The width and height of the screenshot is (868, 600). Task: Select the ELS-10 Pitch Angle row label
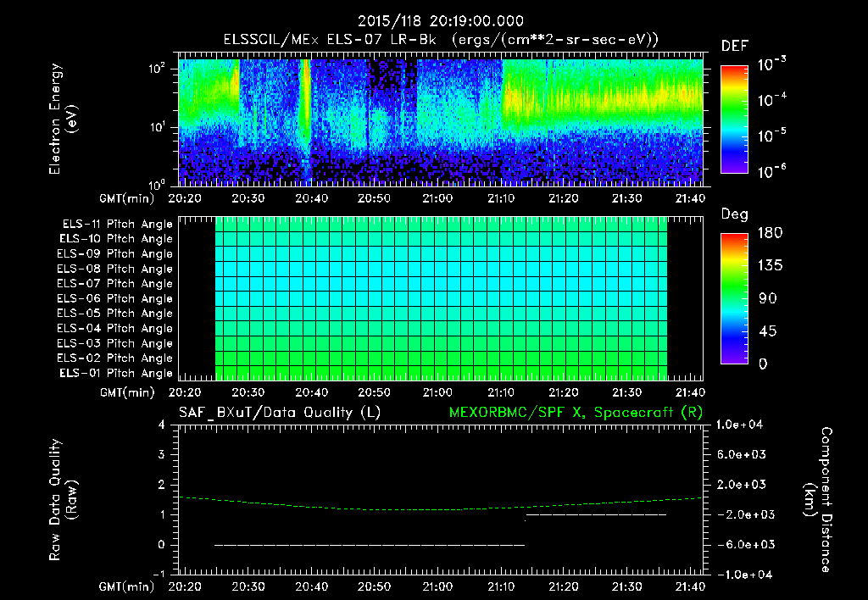tap(115, 239)
